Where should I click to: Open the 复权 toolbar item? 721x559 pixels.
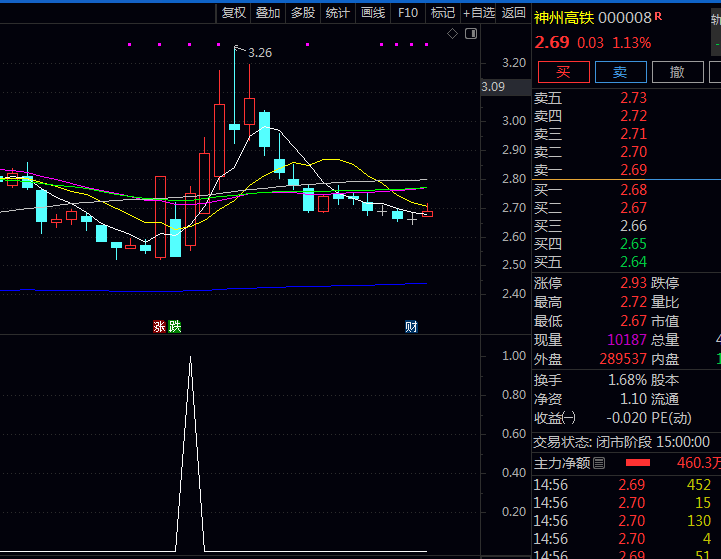click(x=234, y=13)
